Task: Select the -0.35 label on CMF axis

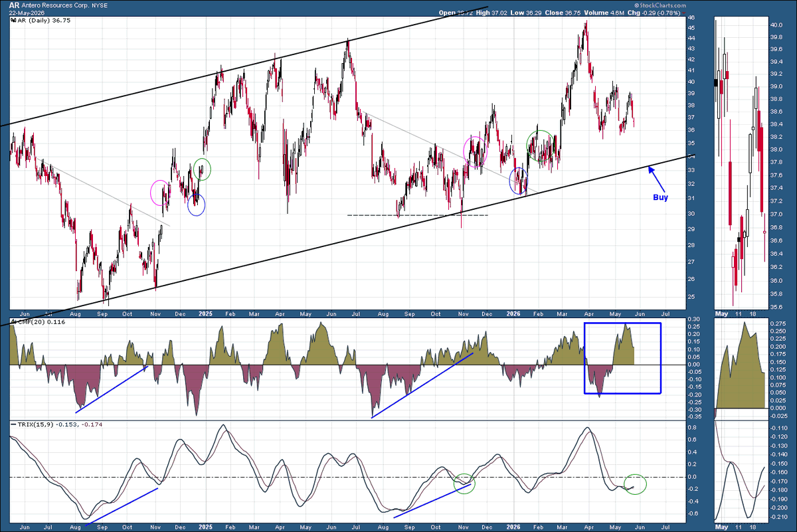Action: click(x=693, y=417)
